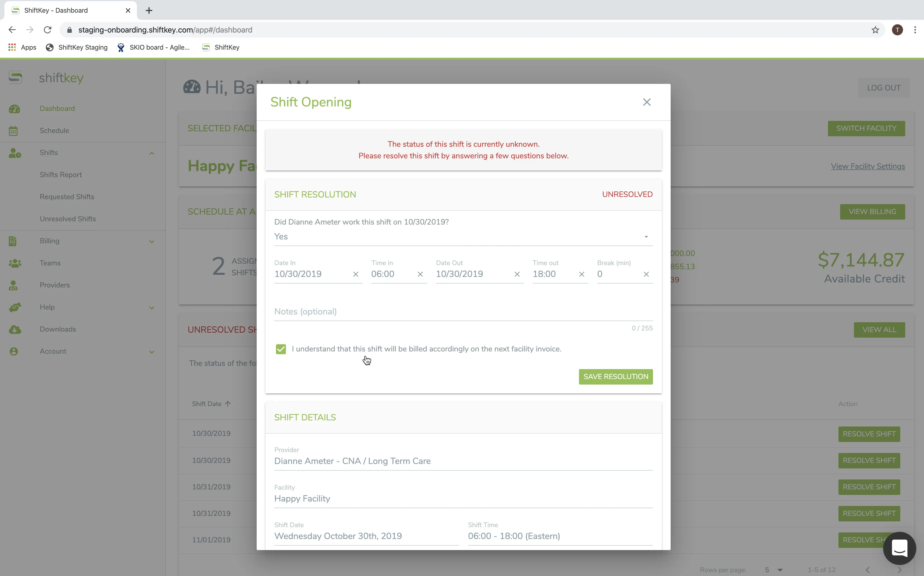This screenshot has width=924, height=576.
Task: Select the Teams icon
Action: click(14, 263)
